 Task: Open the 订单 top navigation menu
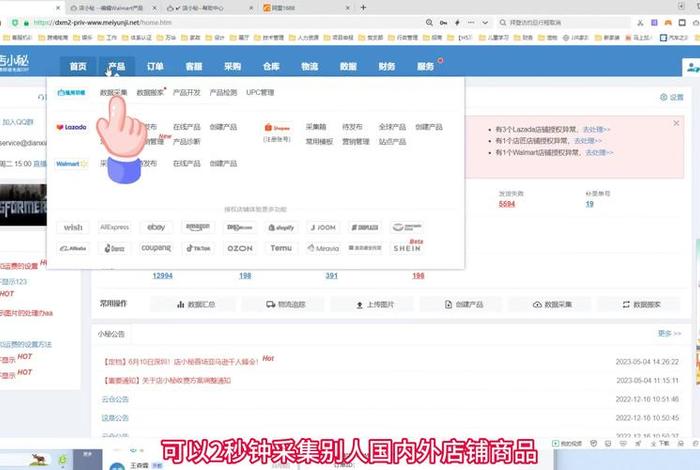[155, 67]
